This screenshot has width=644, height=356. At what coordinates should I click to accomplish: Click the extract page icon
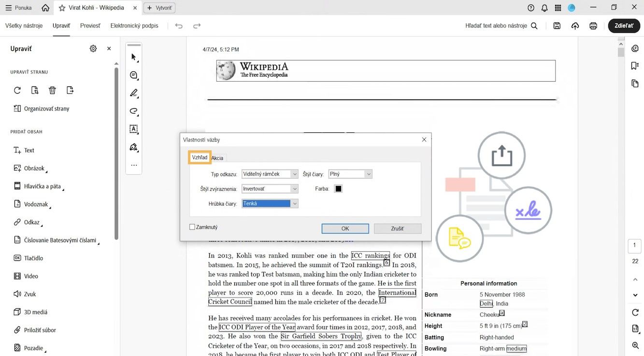[35, 90]
